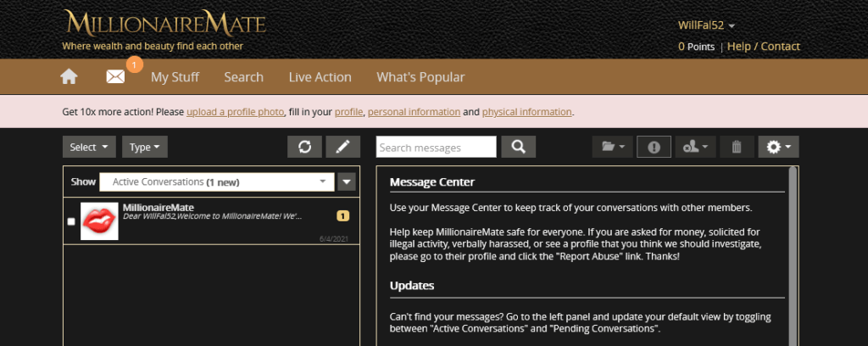This screenshot has height=346, width=868.
Task: Open the Select dropdown
Action: click(89, 147)
